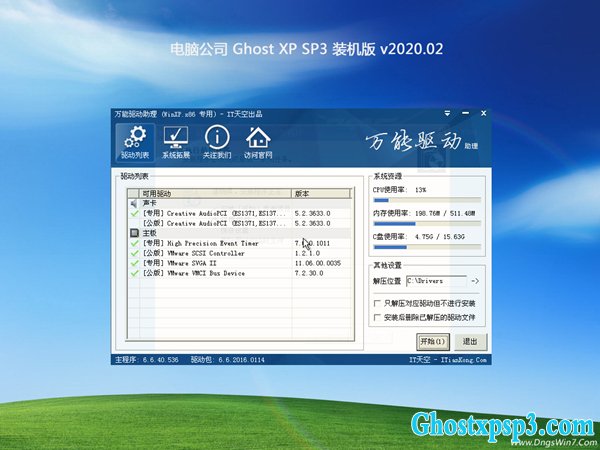Click the 4.75G / 15.63G disk value
Viewport: 600px width, 450px height.
click(x=440, y=237)
